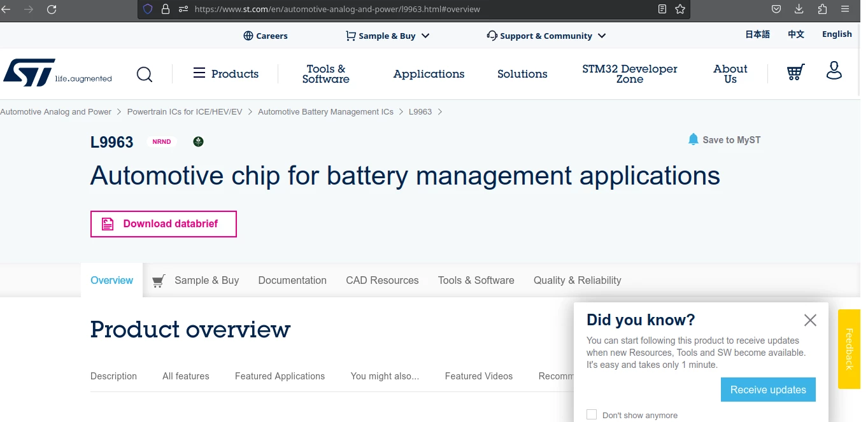This screenshot has height=422, width=868.
Task: Go to Powertrain ICs for ICE/HEV/EV breadcrumb
Action: click(x=185, y=111)
